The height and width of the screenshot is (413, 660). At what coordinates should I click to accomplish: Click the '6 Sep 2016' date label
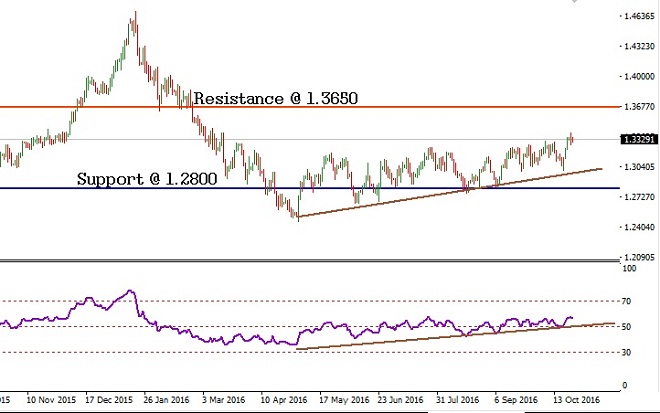[x=516, y=400]
